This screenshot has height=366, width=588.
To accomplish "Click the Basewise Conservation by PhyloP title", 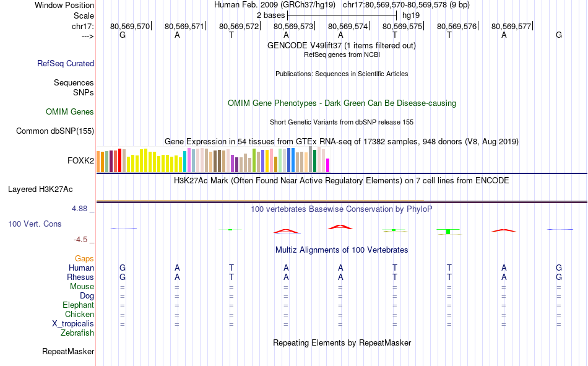I will point(342,209).
